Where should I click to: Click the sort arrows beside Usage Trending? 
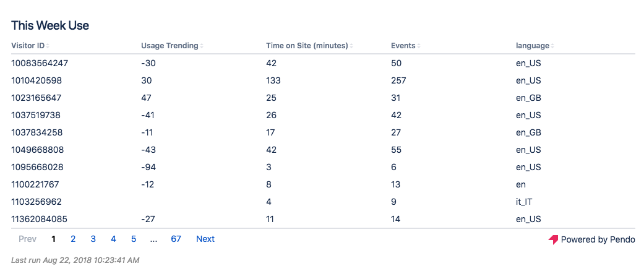(x=202, y=46)
